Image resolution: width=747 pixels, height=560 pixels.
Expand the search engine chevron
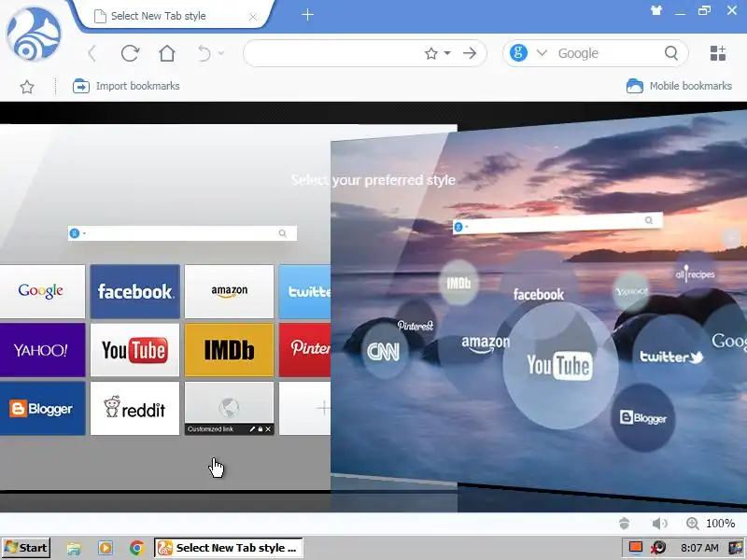(x=542, y=52)
